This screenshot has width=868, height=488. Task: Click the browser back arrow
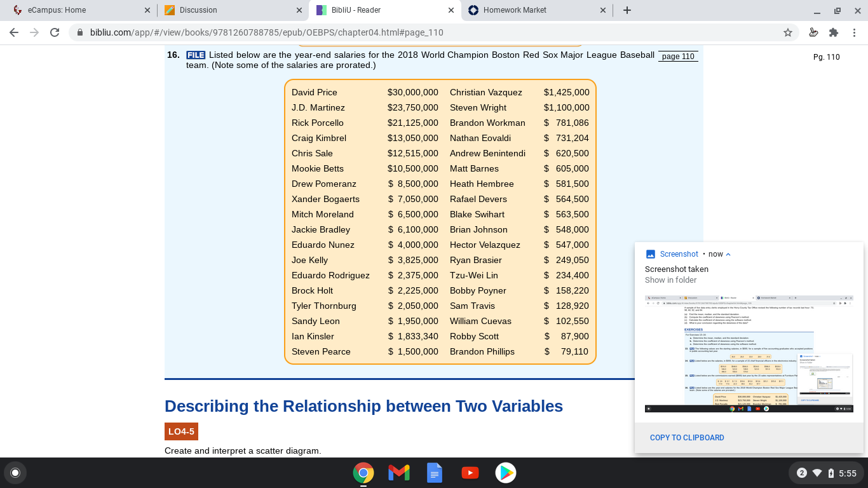[x=14, y=32]
